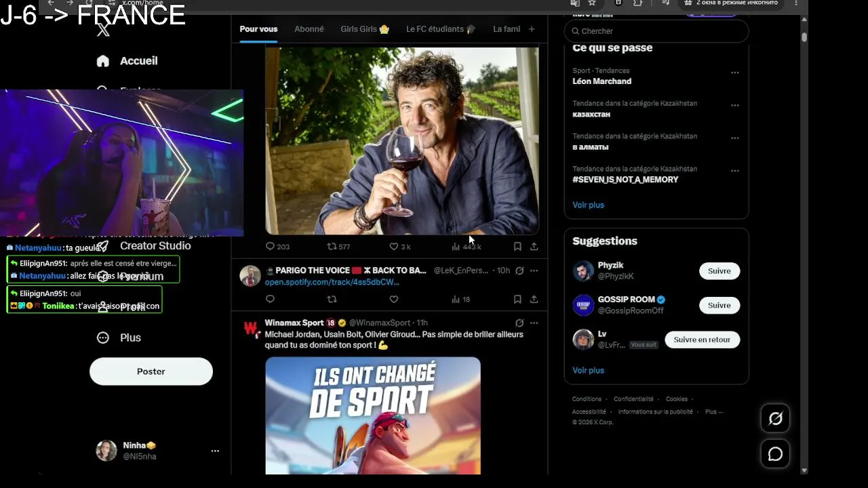
Task: Open the floating Grok button
Action: (x=775, y=419)
